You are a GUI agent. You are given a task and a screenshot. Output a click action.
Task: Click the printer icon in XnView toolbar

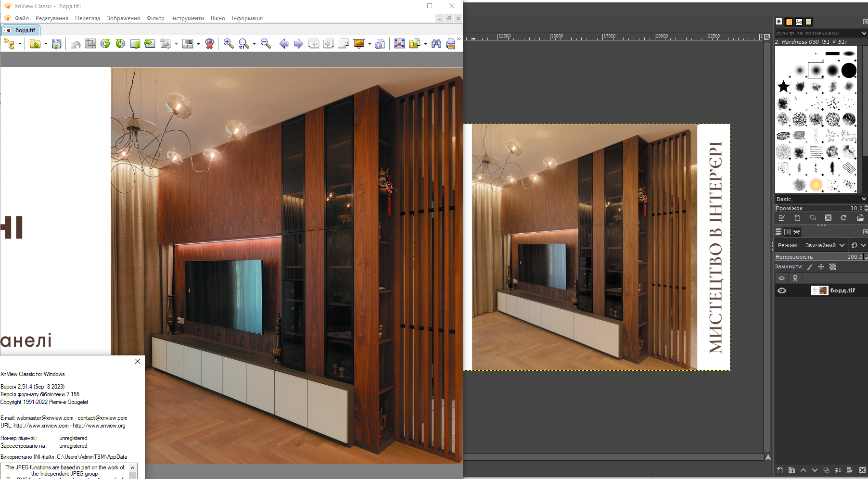tap(450, 44)
